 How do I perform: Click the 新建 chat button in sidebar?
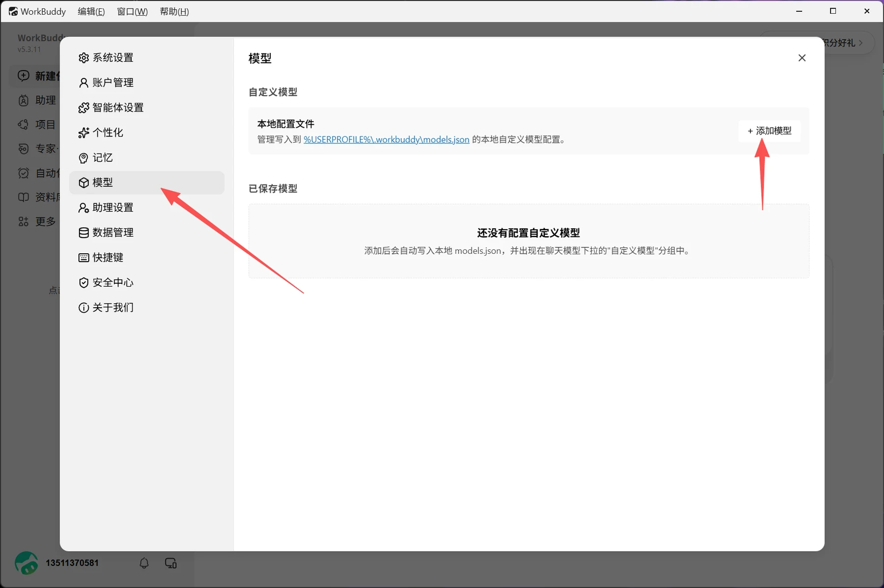point(35,76)
